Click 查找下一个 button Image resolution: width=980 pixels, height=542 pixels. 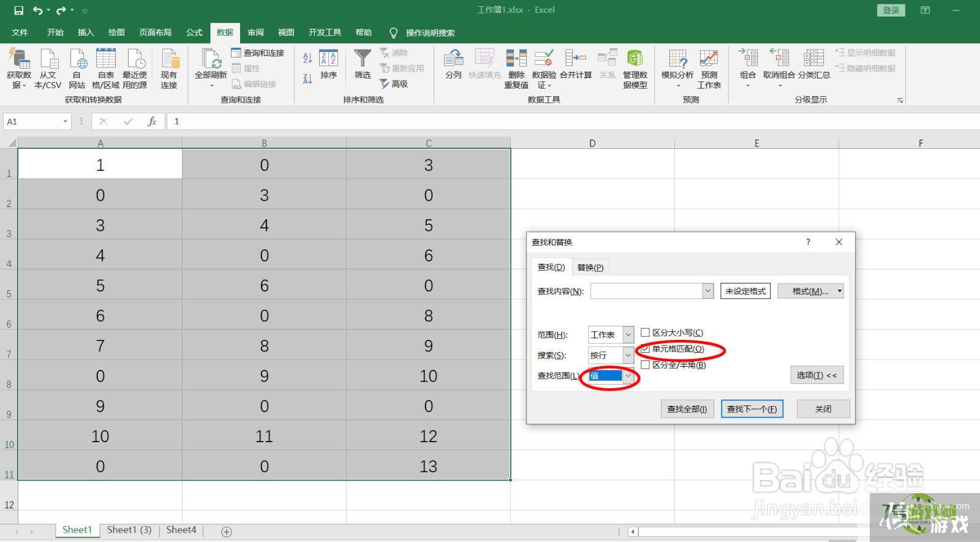pos(752,409)
